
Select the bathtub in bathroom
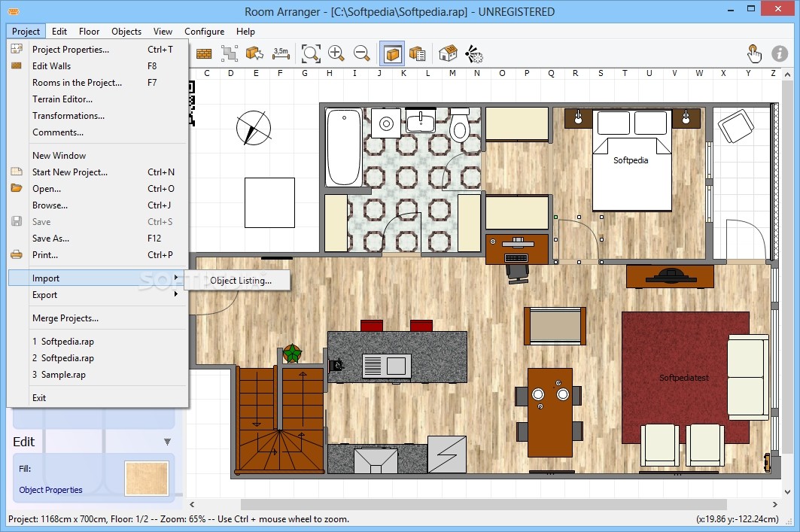(344, 147)
